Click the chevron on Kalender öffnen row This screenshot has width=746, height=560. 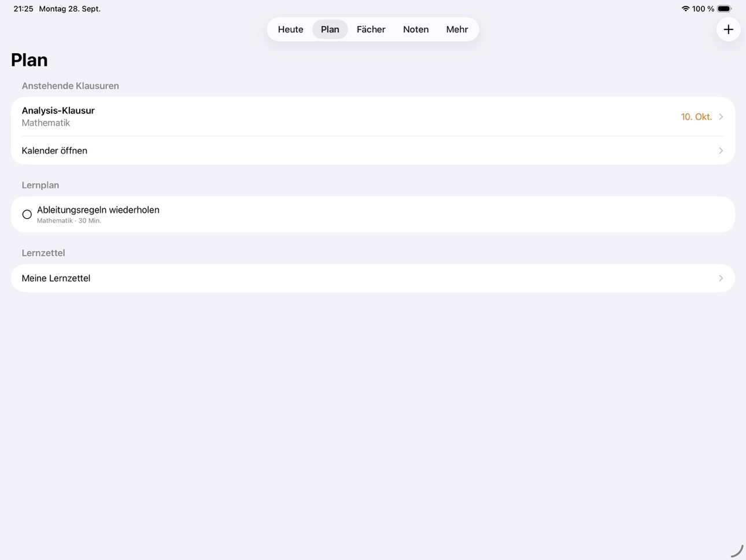tap(721, 150)
